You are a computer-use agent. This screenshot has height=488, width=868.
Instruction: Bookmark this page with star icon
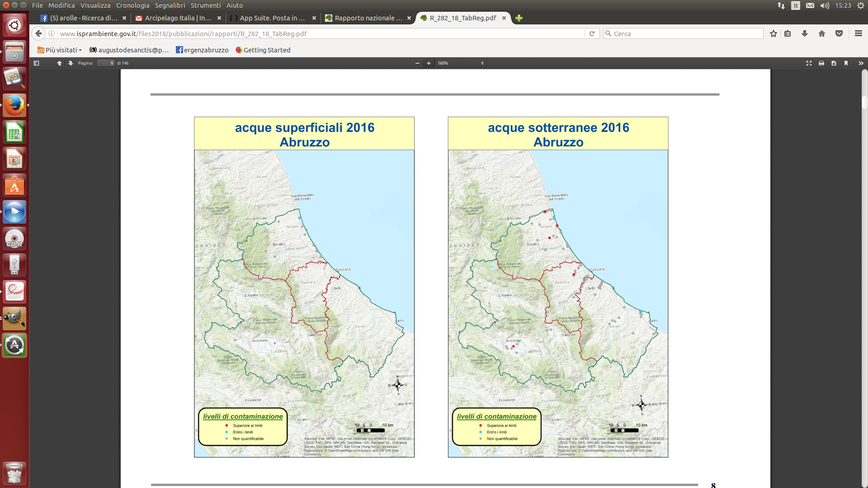coord(774,34)
